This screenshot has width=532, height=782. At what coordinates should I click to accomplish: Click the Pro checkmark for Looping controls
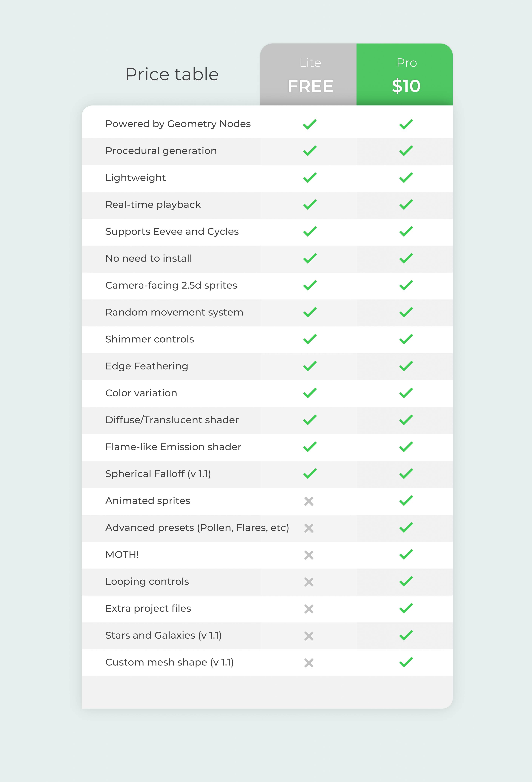tap(406, 582)
